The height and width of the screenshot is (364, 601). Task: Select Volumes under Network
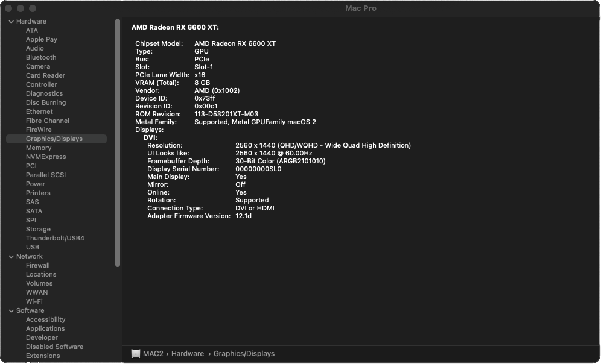(39, 284)
